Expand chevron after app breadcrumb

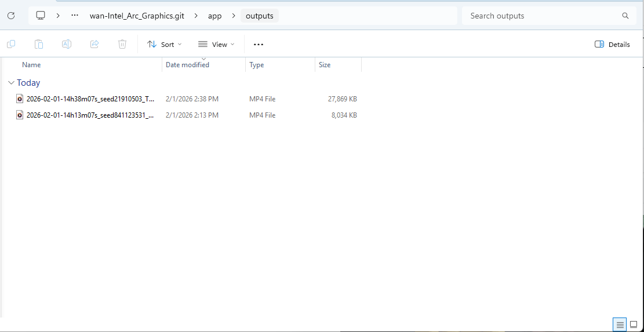233,16
